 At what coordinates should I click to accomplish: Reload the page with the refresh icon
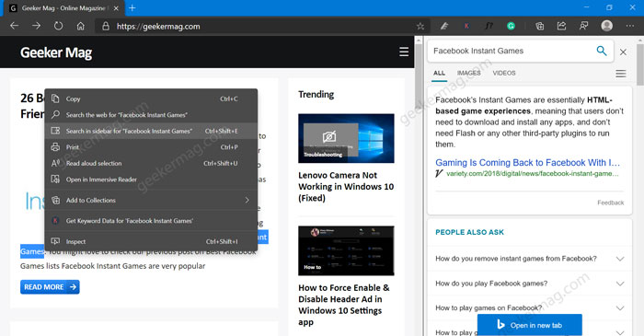[x=58, y=26]
